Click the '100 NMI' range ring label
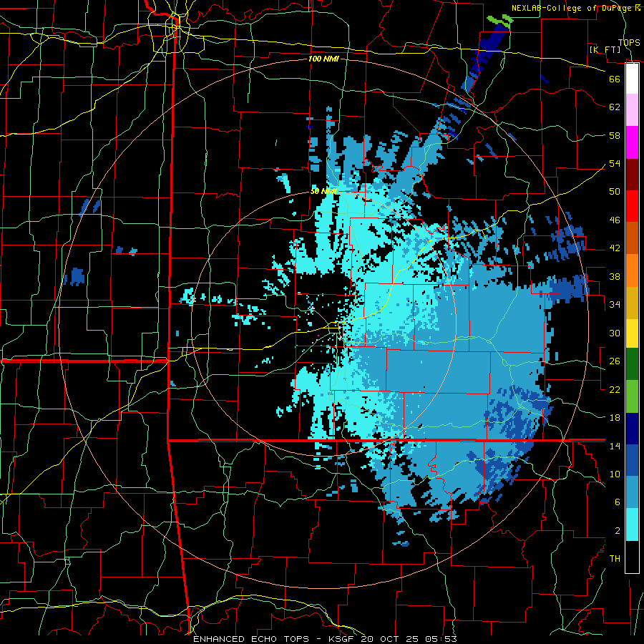 tap(323, 59)
